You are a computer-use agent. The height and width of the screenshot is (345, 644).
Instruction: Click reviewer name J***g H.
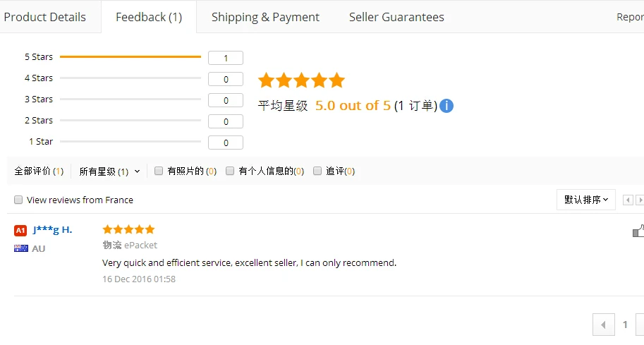[53, 229]
